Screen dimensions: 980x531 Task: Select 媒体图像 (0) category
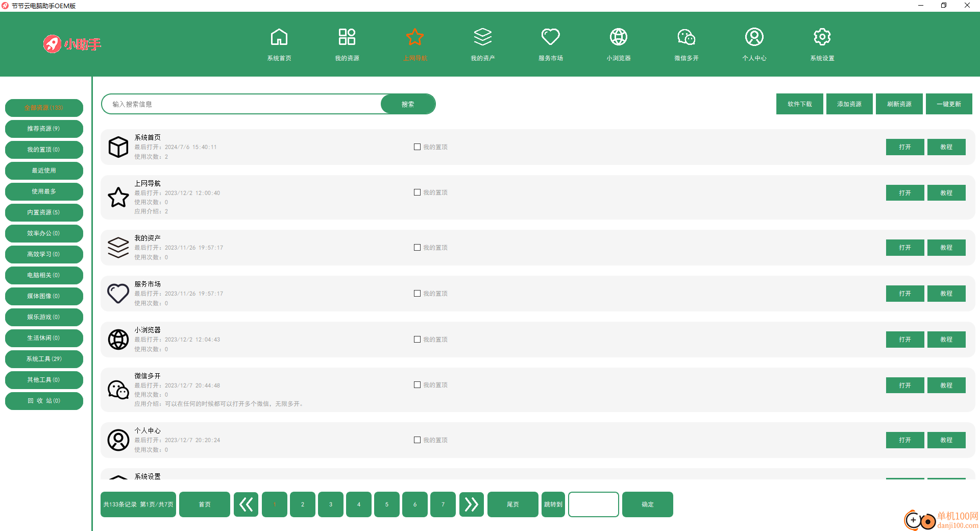[44, 296]
